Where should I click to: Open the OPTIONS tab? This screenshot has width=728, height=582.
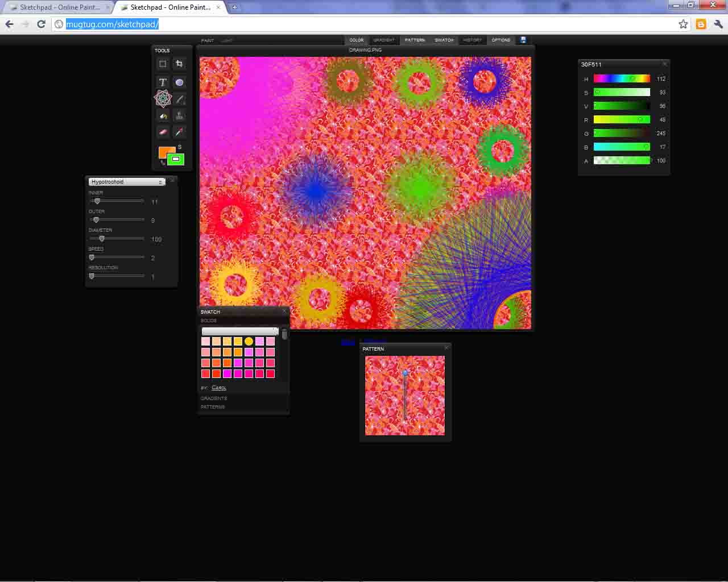pos(500,40)
